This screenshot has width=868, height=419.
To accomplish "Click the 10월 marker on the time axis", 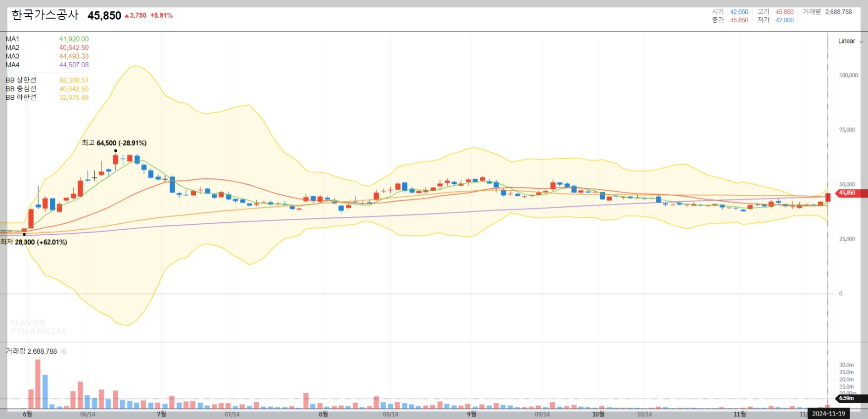I will point(598,414).
